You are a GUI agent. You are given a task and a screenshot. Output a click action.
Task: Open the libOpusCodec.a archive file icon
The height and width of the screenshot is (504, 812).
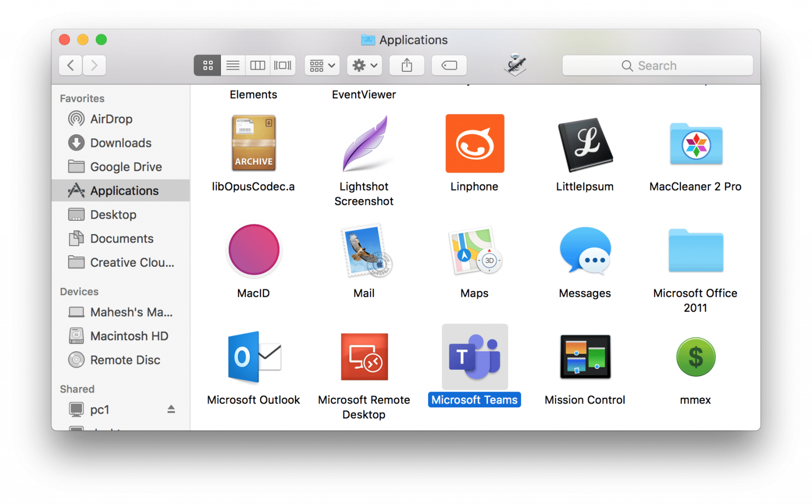click(254, 143)
